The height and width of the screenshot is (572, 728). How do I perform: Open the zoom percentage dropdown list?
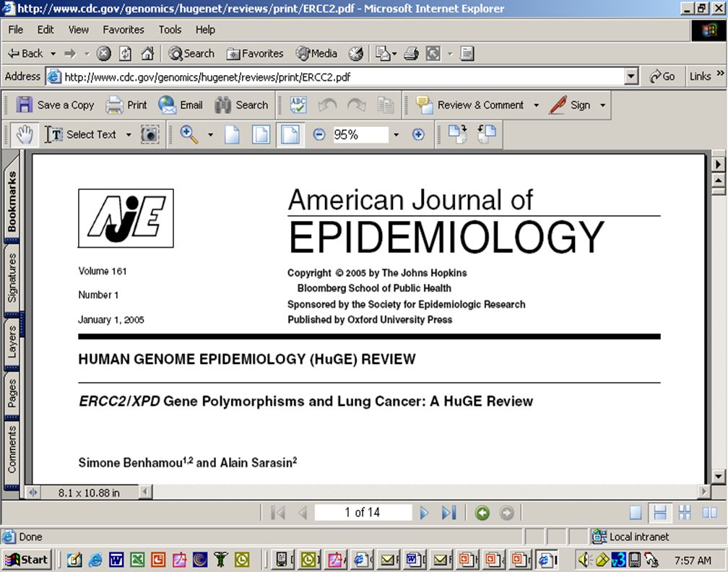coord(396,134)
